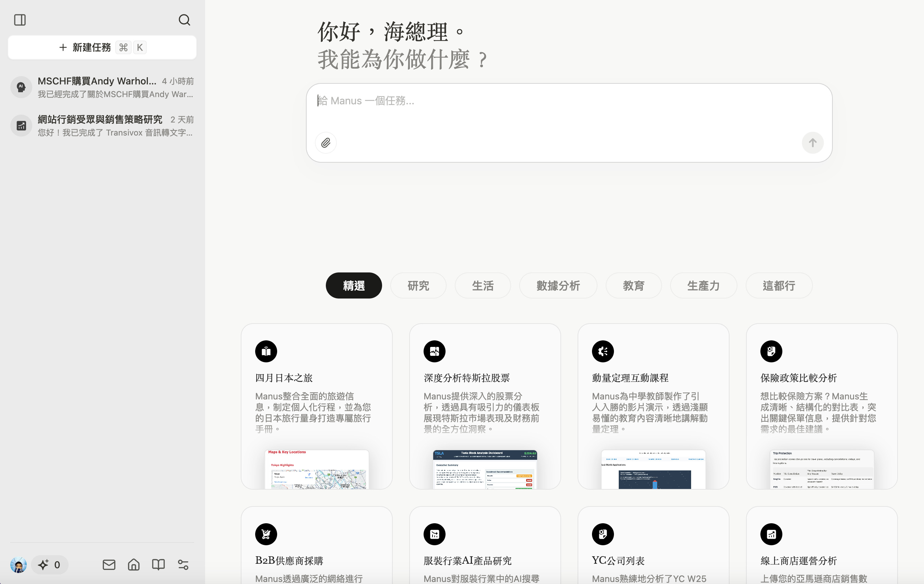Click the home icon
This screenshot has height=584, width=924.
tap(133, 565)
